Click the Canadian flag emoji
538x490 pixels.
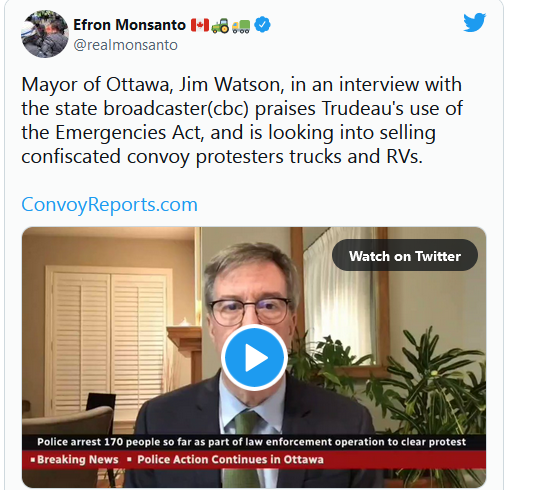click(x=200, y=25)
